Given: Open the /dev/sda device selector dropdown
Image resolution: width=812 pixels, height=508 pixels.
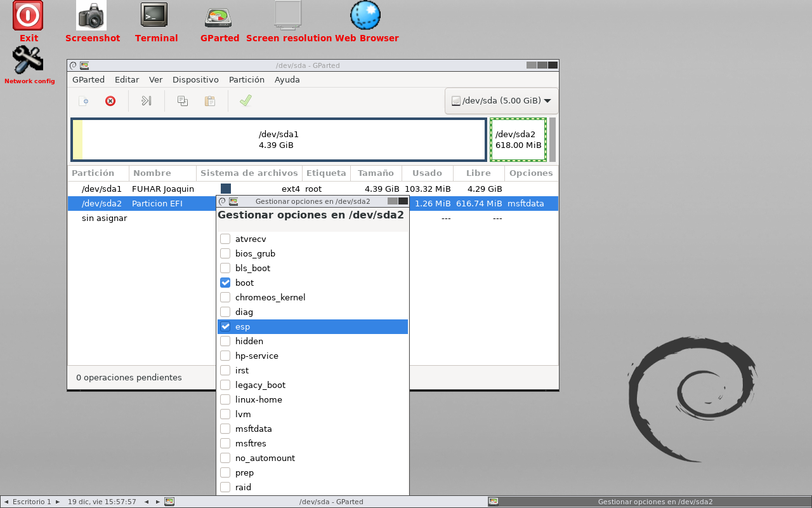Looking at the screenshot, I should coord(501,100).
